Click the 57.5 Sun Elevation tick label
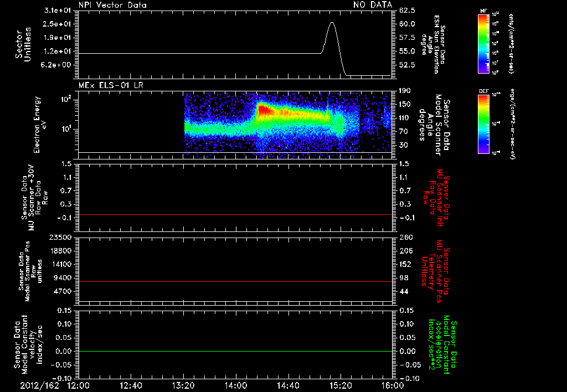The image size is (567, 392). tap(407, 38)
